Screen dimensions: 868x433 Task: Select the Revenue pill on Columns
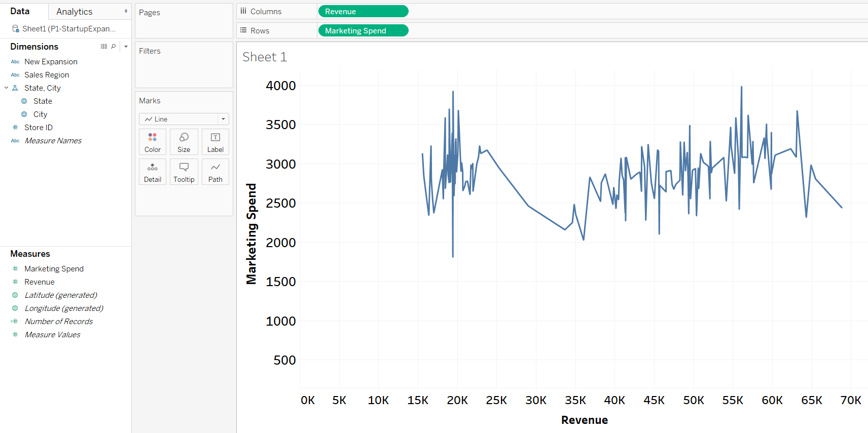click(363, 11)
